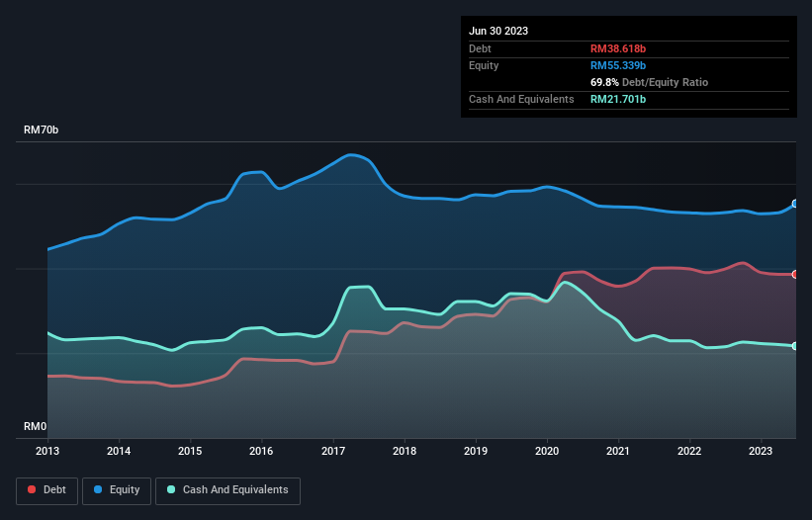Select the 2020 x-axis label
The width and height of the screenshot is (812, 520).
tap(547, 451)
